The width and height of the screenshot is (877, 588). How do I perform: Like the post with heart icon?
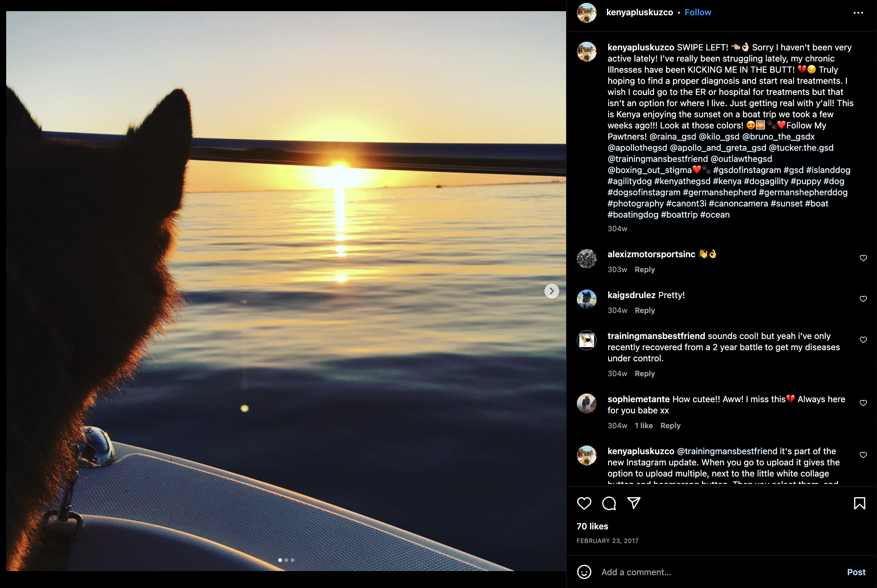tap(584, 503)
